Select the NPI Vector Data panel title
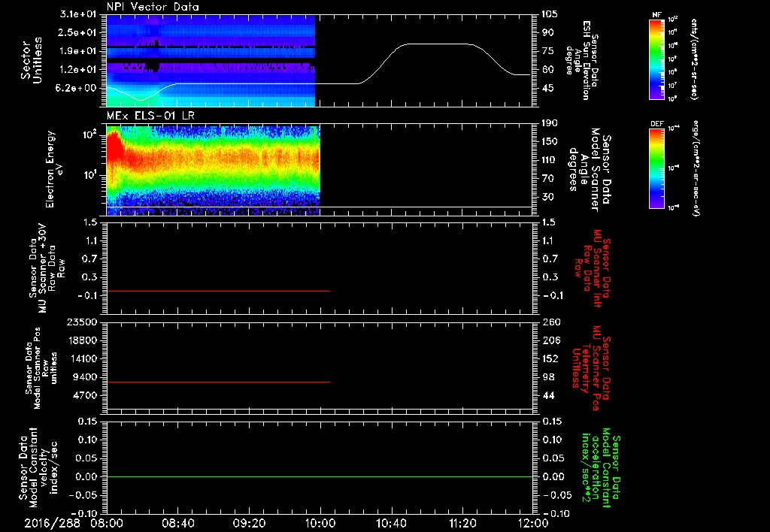The image size is (770, 532). [x=153, y=7]
